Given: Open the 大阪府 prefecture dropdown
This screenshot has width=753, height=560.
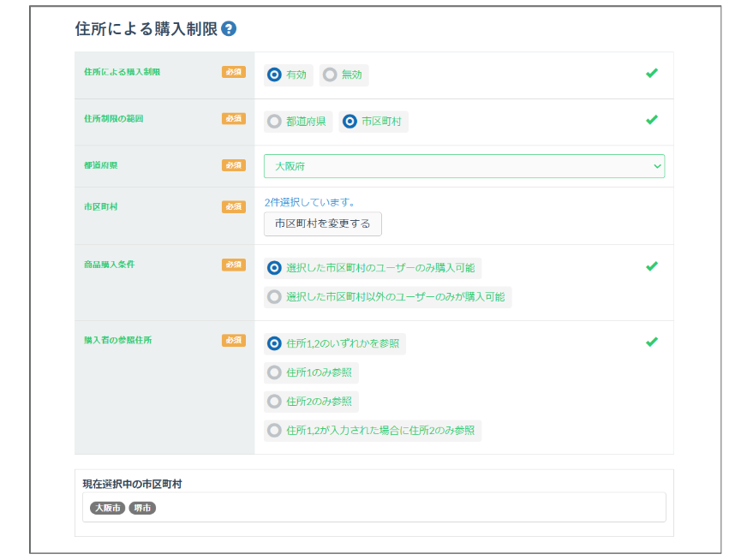Looking at the screenshot, I should [x=463, y=166].
